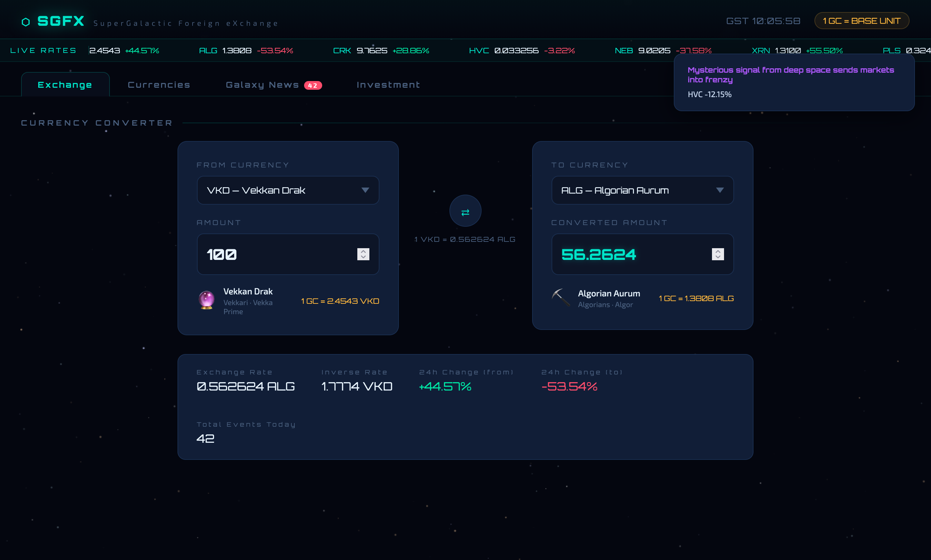
Task: Click the Vekkan Drak currency name
Action: (248, 291)
